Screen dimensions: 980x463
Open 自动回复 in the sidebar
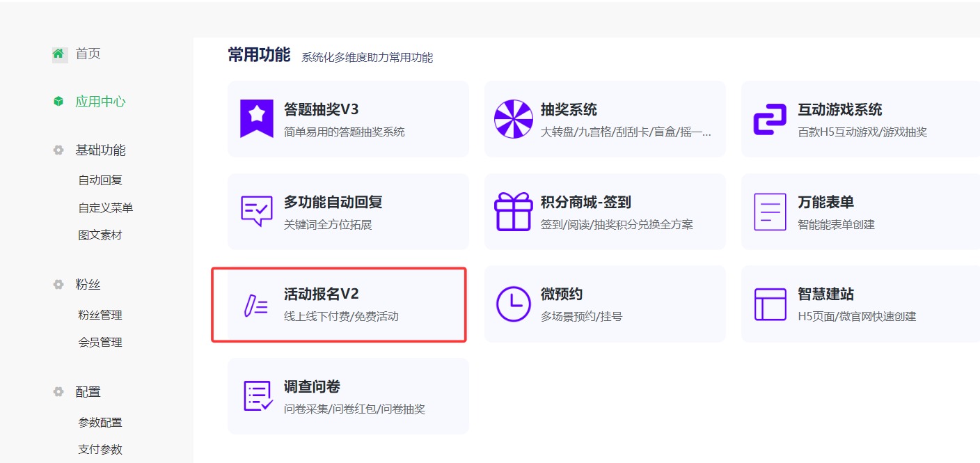(x=100, y=180)
